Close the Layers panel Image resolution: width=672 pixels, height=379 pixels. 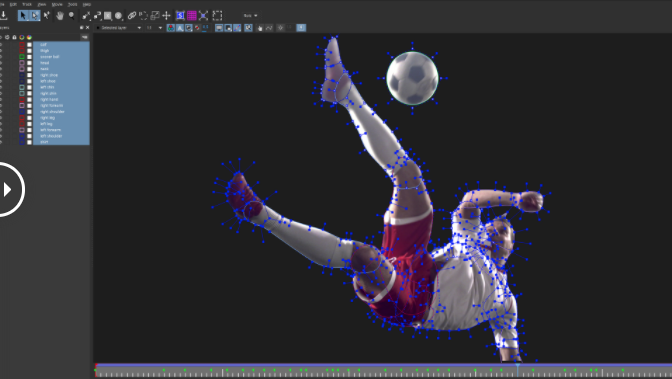coord(87,27)
